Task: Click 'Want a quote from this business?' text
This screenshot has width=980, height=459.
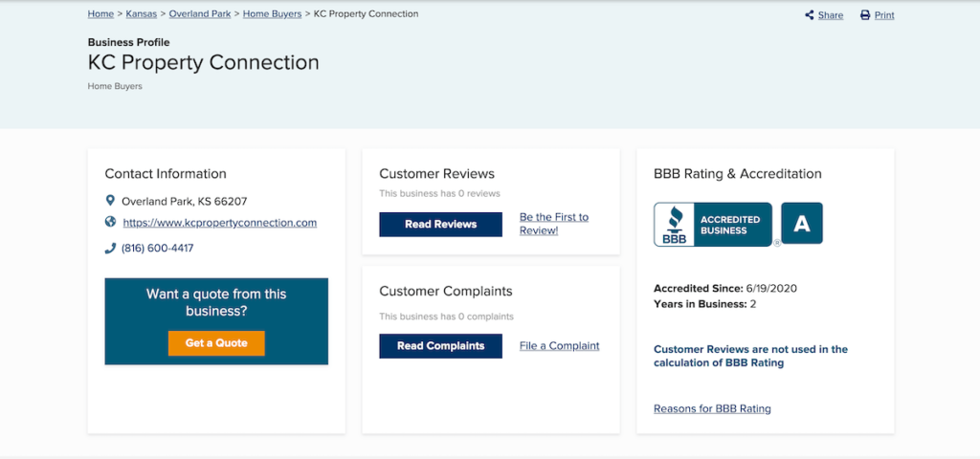Action: 216,301
